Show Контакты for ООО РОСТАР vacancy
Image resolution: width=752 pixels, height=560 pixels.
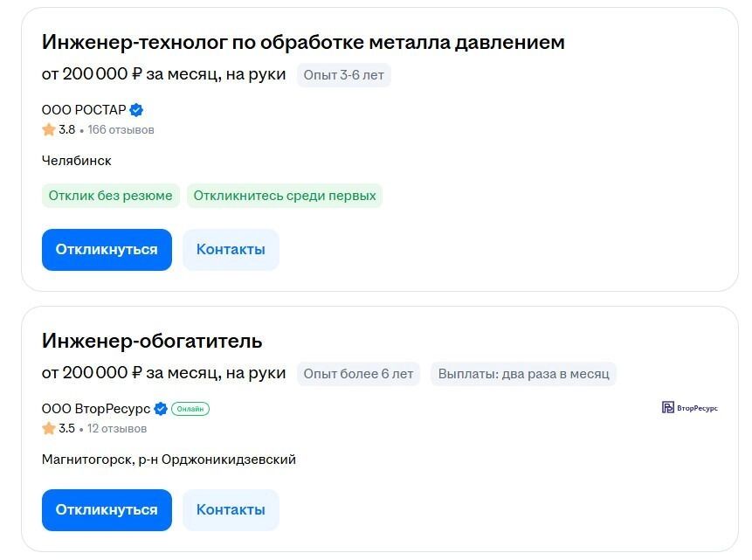pyautogui.click(x=231, y=250)
